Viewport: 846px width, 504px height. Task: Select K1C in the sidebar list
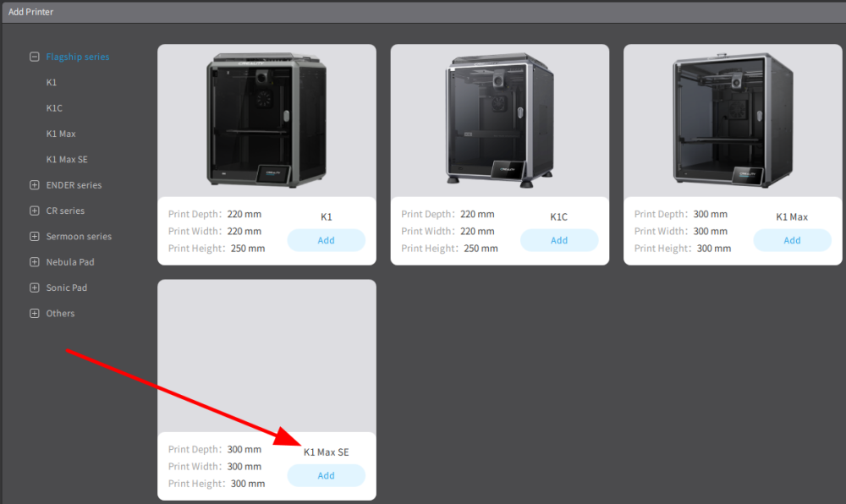[54, 107]
